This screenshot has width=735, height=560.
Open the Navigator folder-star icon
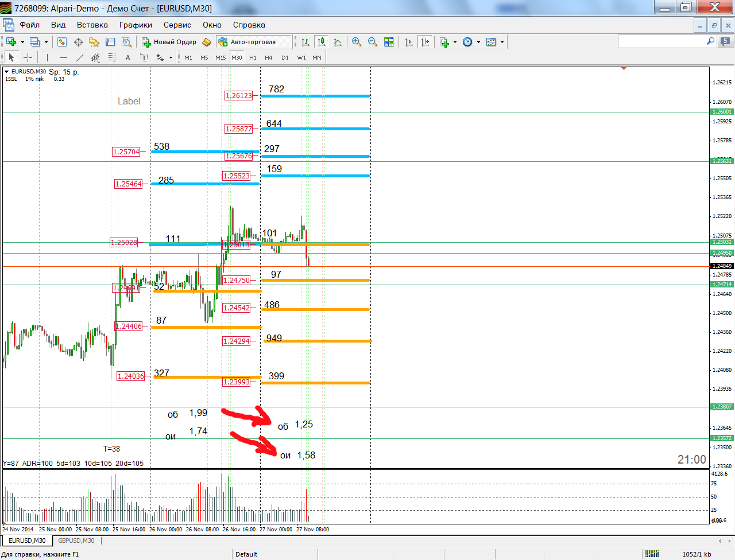[x=94, y=42]
